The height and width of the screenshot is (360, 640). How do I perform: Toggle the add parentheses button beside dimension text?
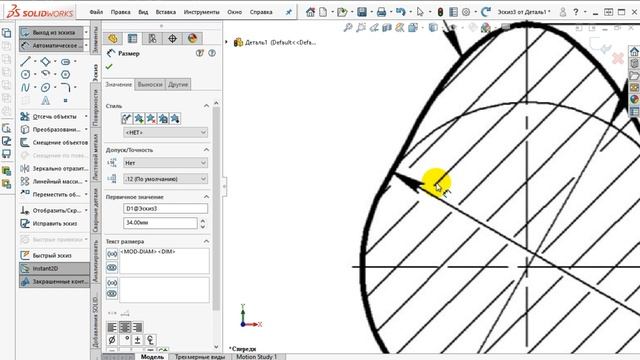112,254
